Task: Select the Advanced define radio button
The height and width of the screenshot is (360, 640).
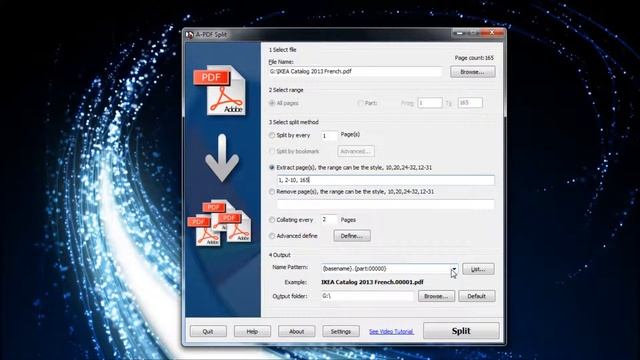Action: [272, 236]
